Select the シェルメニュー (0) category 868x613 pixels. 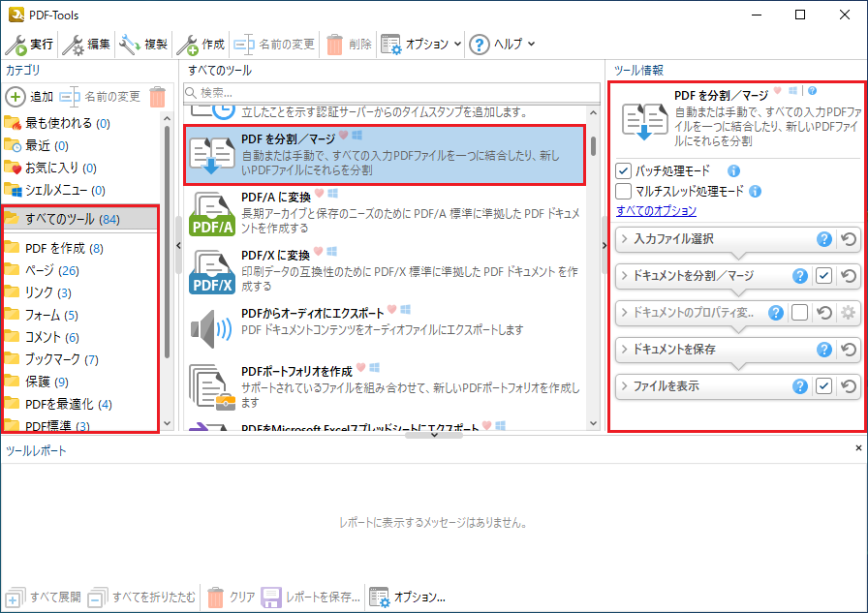[55, 191]
